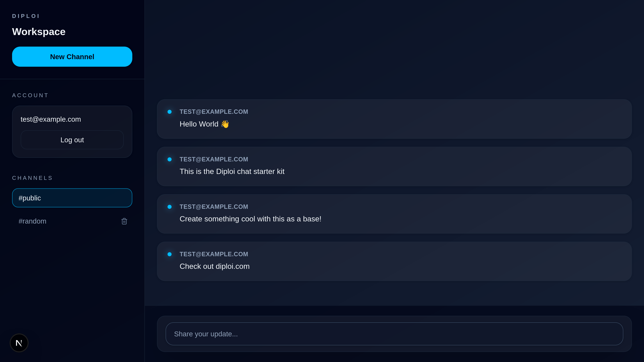Select the 'This is the Diploi chat starter kit' message
This screenshot has height=362, width=644.
232,171
